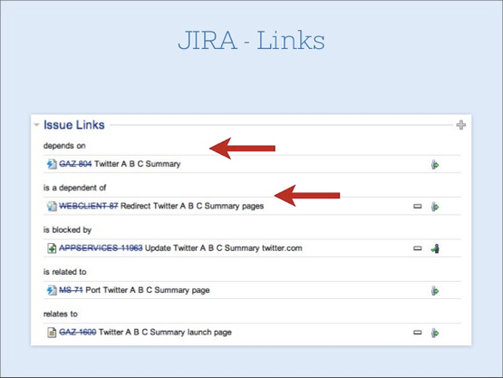This screenshot has height=378, width=503.
Task: Click the 'JIRA - Links' slide title
Action: (x=251, y=40)
